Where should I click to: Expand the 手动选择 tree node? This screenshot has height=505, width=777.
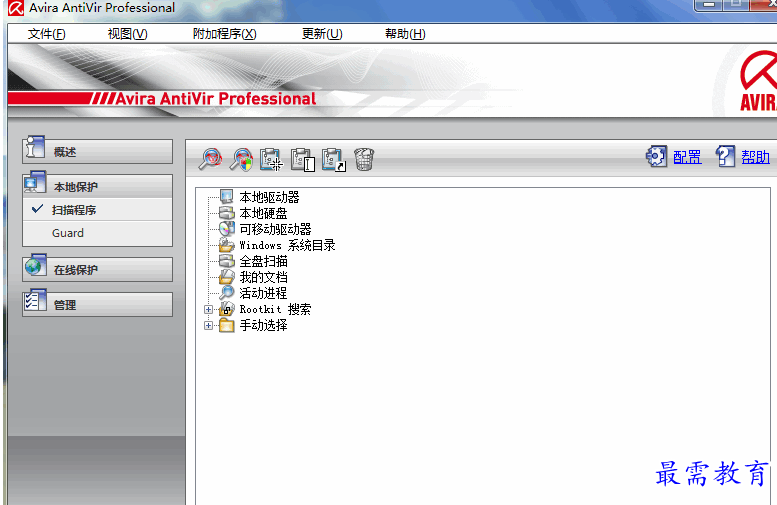click(x=209, y=326)
